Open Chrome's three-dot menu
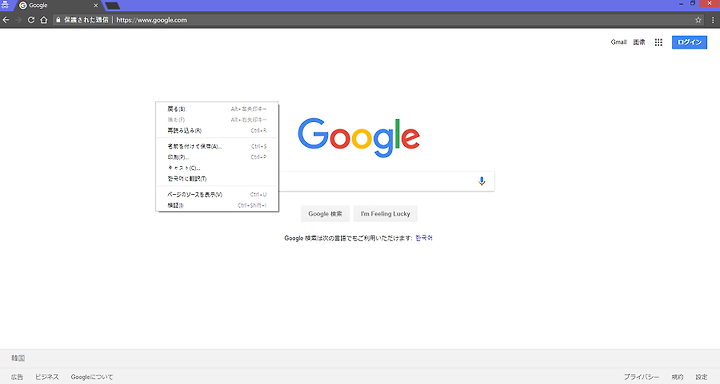 713,20
